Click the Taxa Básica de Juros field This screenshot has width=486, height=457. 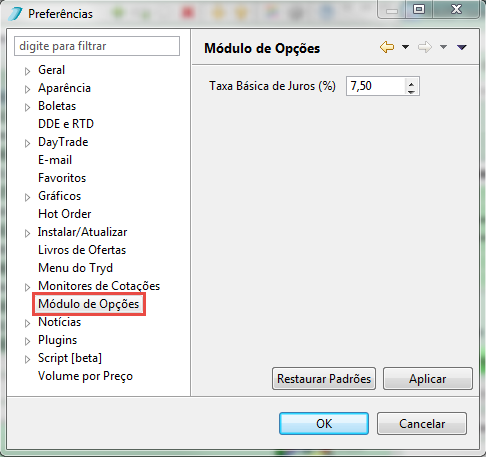[376, 86]
